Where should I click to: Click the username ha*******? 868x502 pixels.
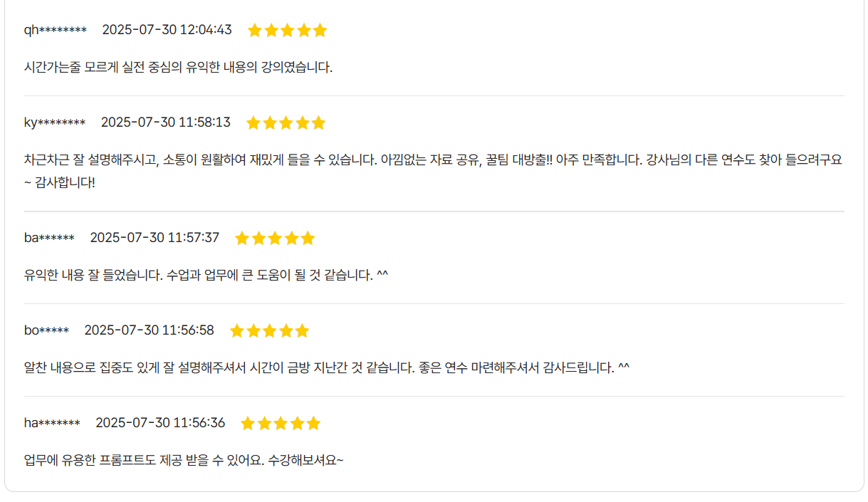(52, 423)
